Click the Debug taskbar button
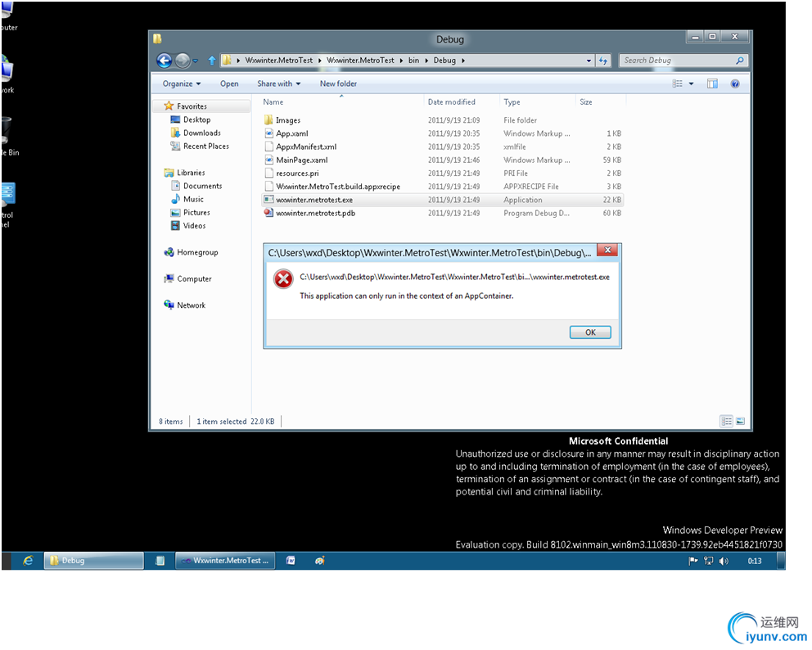 click(93, 561)
